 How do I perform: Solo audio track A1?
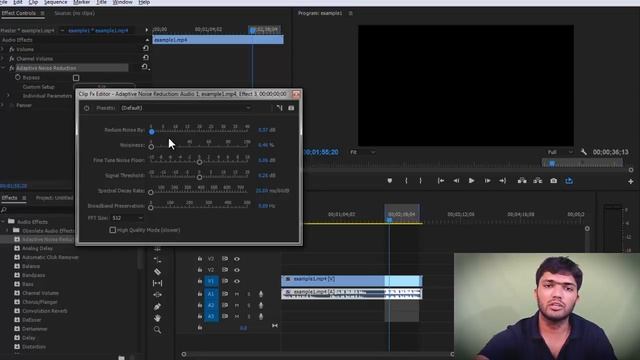(x=249, y=294)
